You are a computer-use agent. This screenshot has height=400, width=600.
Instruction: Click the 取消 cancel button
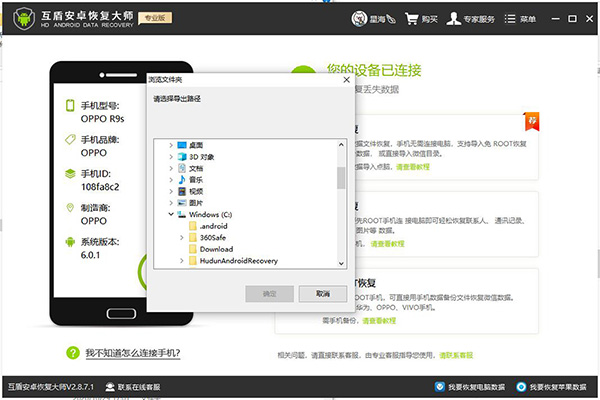pos(323,294)
